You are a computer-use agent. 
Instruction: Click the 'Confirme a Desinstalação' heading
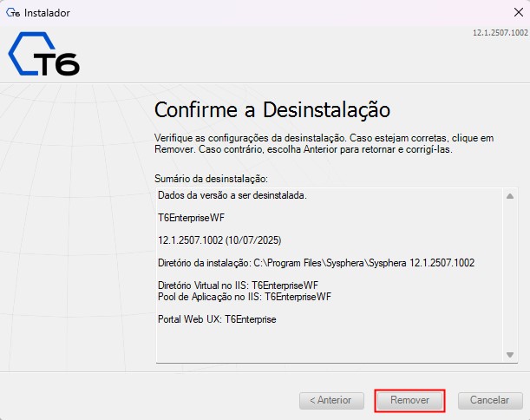pos(272,110)
